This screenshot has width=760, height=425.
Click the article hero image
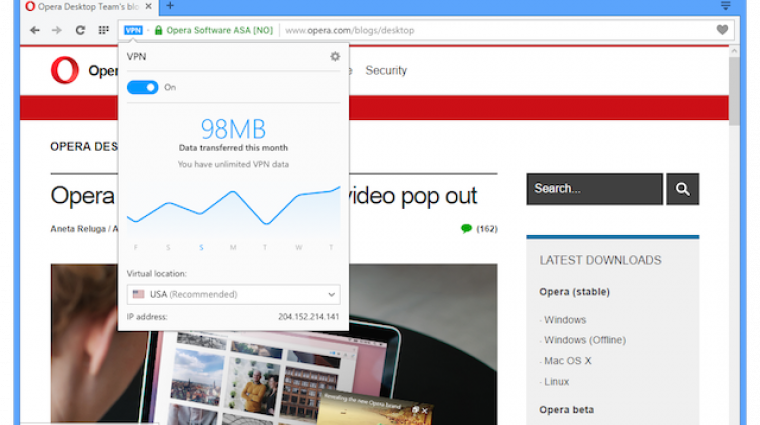[x=274, y=344]
